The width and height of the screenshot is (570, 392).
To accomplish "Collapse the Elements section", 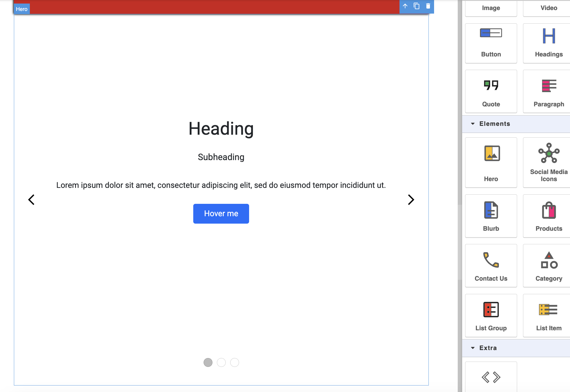I will pyautogui.click(x=516, y=124).
